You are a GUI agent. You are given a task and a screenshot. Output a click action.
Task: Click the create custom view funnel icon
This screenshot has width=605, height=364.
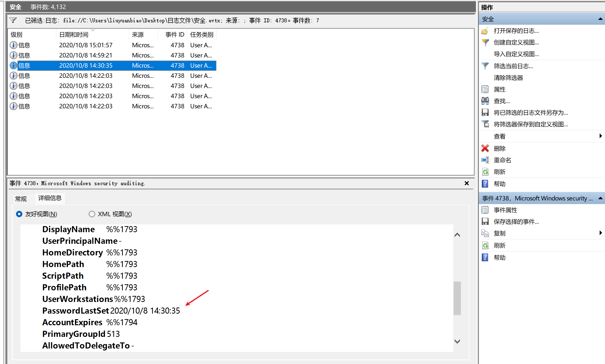(x=485, y=42)
